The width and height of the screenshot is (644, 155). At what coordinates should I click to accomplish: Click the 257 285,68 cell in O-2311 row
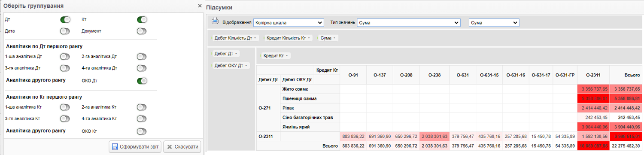point(516,136)
